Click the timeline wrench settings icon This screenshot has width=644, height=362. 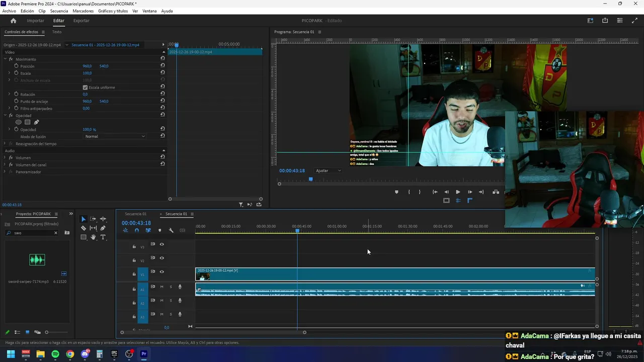coord(171,230)
